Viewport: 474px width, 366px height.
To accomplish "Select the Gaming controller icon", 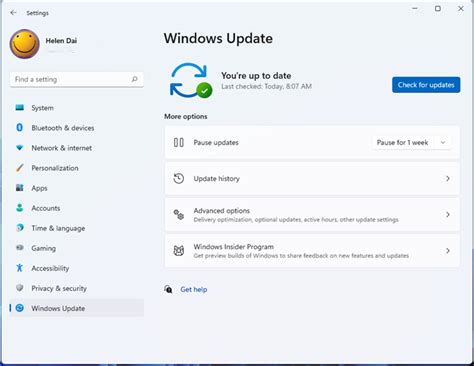I will (20, 248).
